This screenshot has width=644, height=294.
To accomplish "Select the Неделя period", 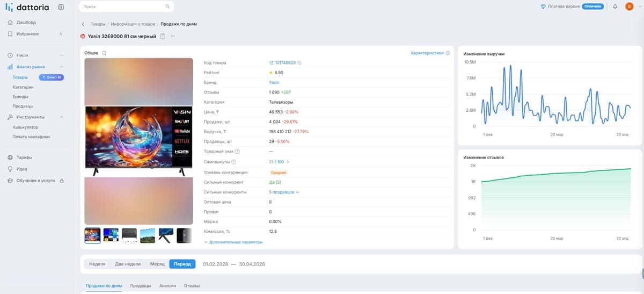I will click(x=97, y=264).
